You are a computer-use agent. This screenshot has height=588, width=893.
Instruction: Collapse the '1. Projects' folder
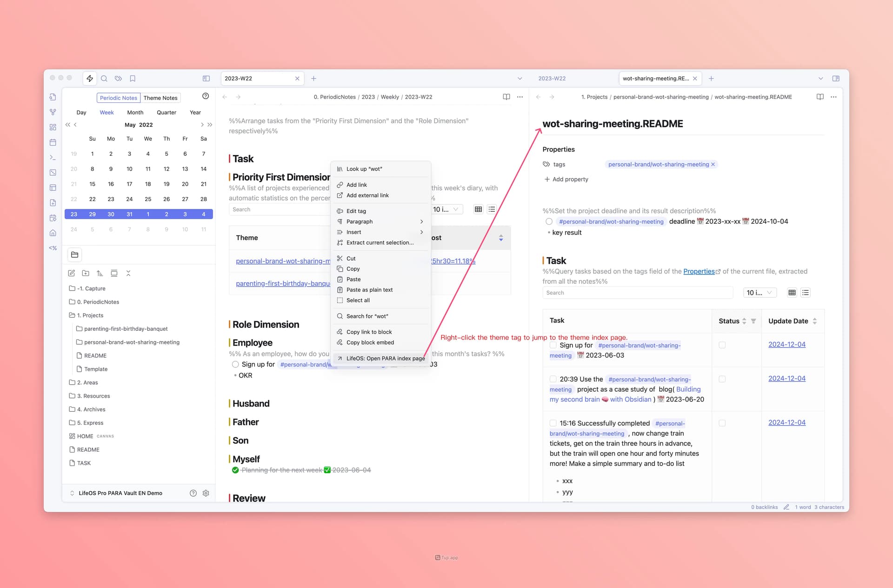(90, 315)
